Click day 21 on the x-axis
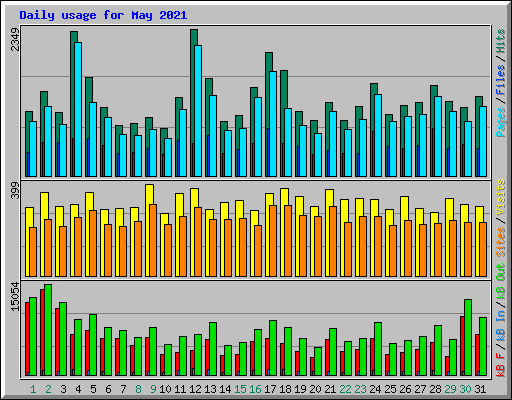512x400 pixels. tap(330, 389)
